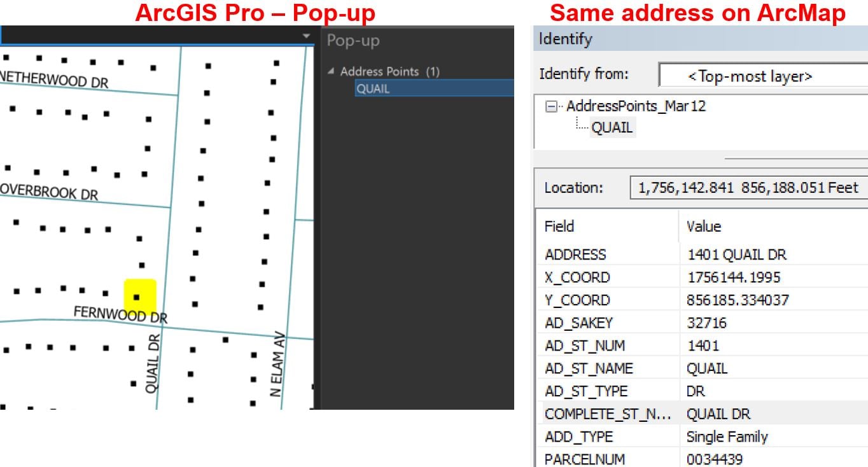Click the OVERBROOK DR street label
This screenshot has height=467, width=868.
pyautogui.click(x=50, y=192)
